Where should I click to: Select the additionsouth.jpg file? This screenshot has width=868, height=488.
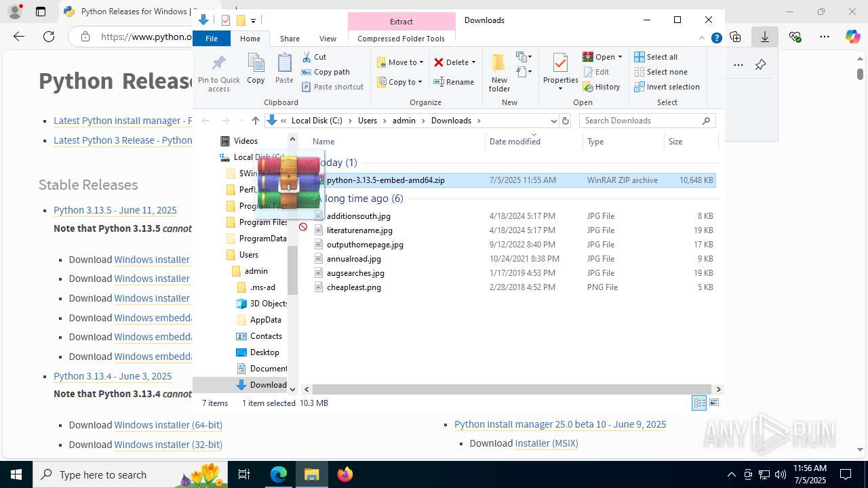(358, 216)
